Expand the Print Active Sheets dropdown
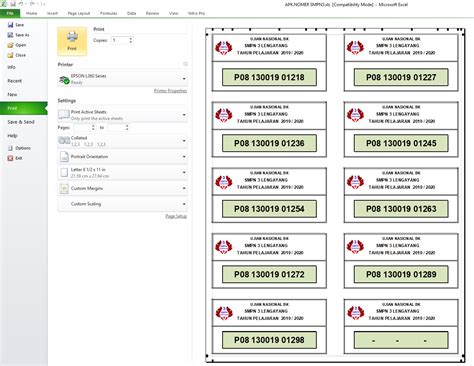Screen dimensions: 474x366 click(122, 115)
